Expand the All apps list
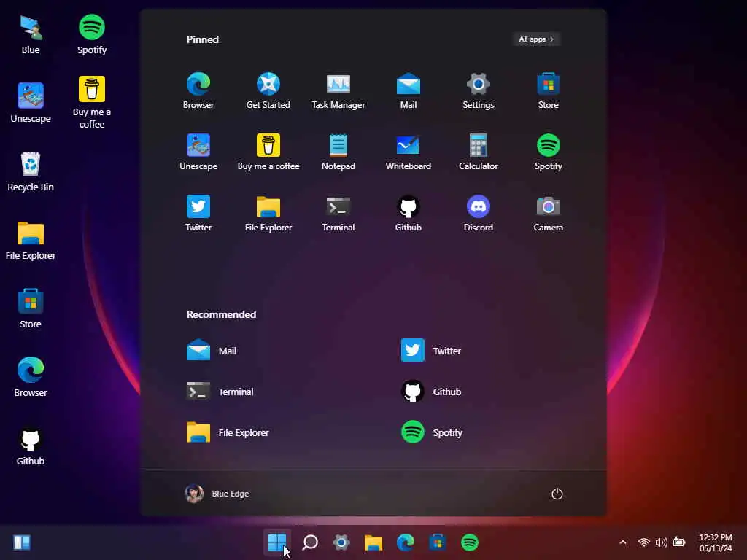The image size is (747, 560). pyautogui.click(x=536, y=39)
